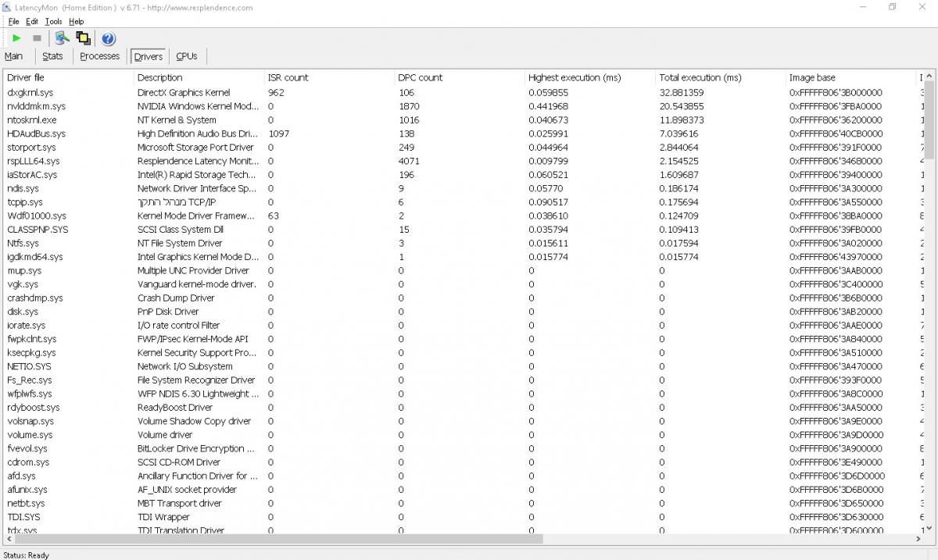Viewport: 938px width, 560px height.
Task: Click the vertical scrollbar down arrow
Action: point(929,527)
